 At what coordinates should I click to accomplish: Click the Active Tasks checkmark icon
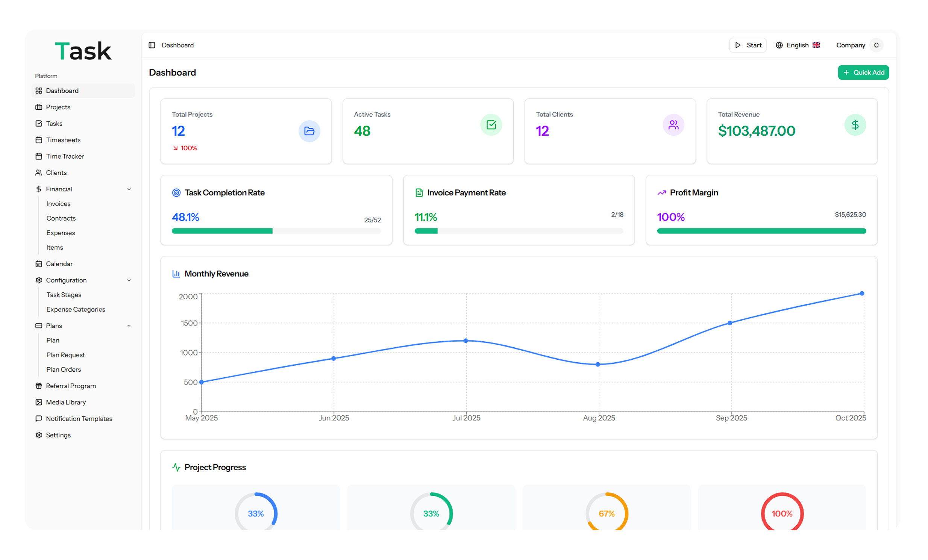[x=491, y=124]
